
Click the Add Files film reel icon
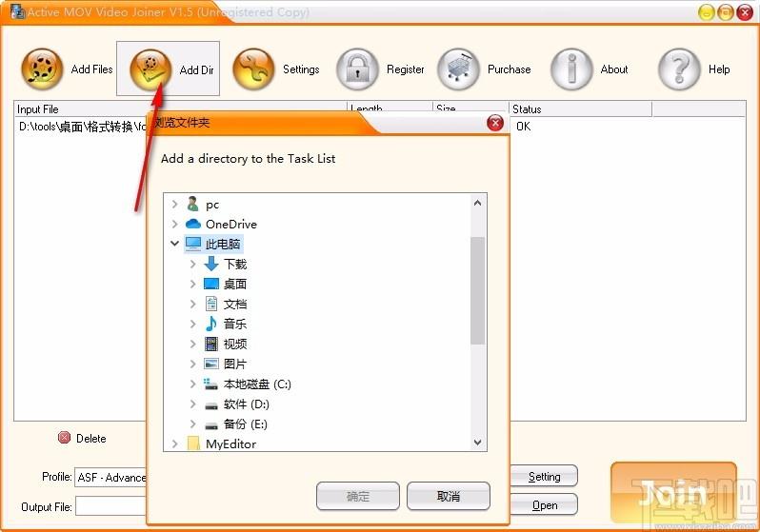(42, 69)
